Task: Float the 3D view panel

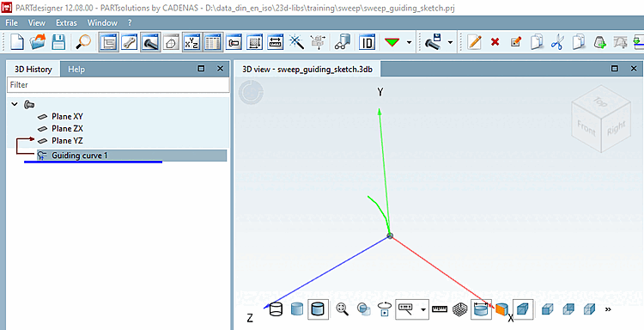Action: click(x=615, y=69)
